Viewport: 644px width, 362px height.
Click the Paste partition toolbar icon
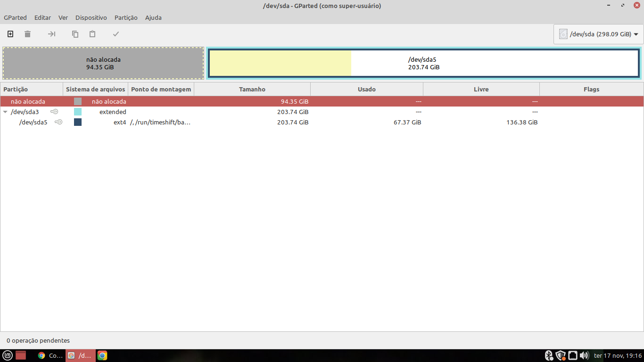click(x=92, y=34)
